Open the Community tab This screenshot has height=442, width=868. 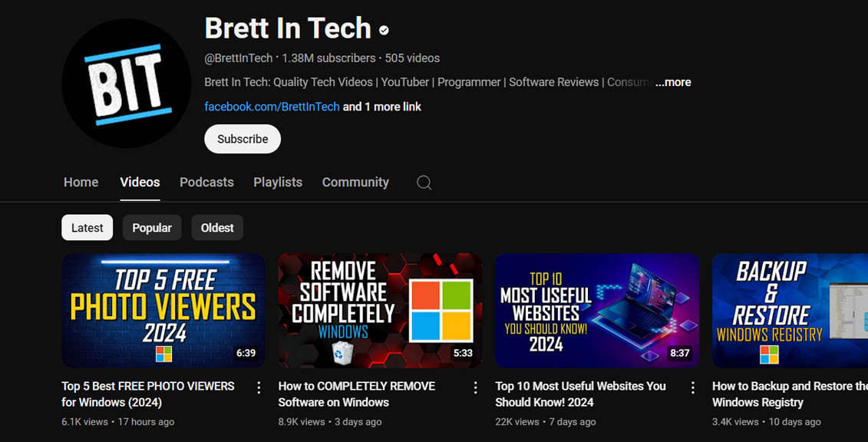coord(355,183)
